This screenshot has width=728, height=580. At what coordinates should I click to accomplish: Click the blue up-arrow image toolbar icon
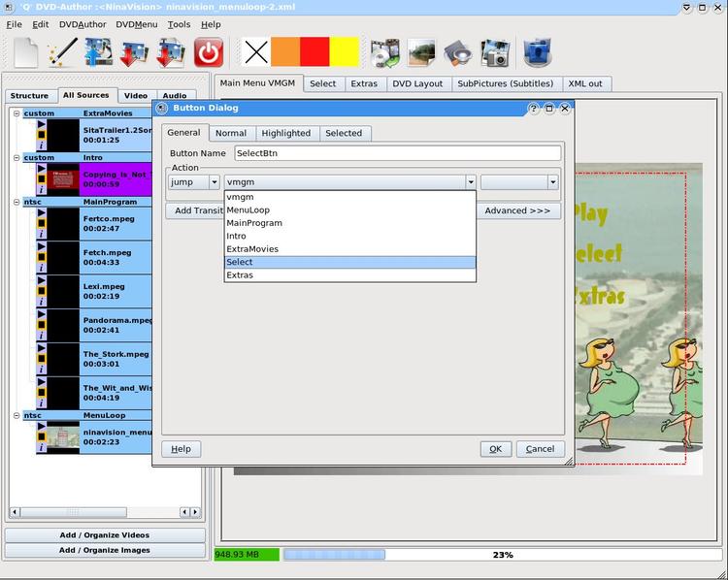tap(98, 52)
